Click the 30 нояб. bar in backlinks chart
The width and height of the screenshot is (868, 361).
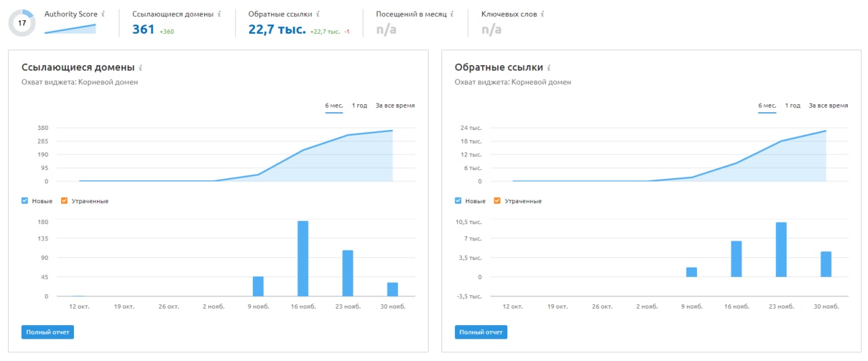(x=826, y=264)
